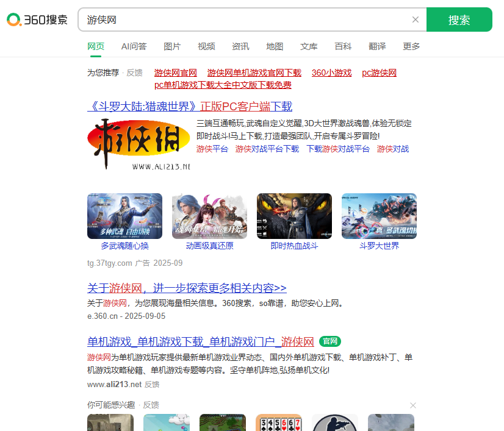Click the 动画级真还原 thumbnail image
The width and height of the screenshot is (504, 431).
click(x=209, y=216)
